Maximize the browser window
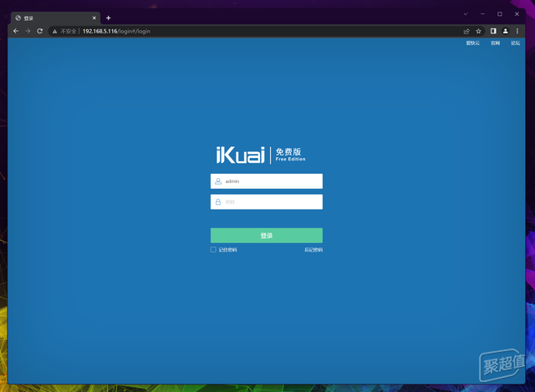Viewport: 535px width, 392px height. [500, 14]
